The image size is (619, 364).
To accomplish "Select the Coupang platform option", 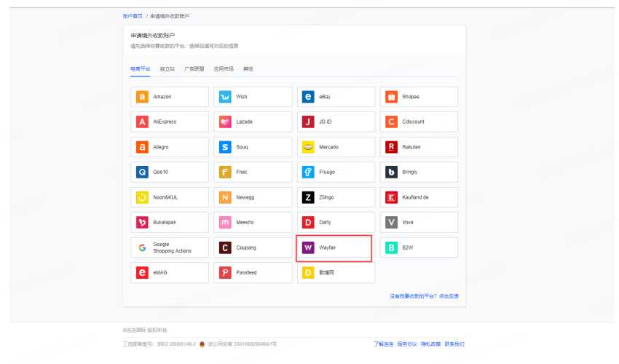I will [252, 248].
